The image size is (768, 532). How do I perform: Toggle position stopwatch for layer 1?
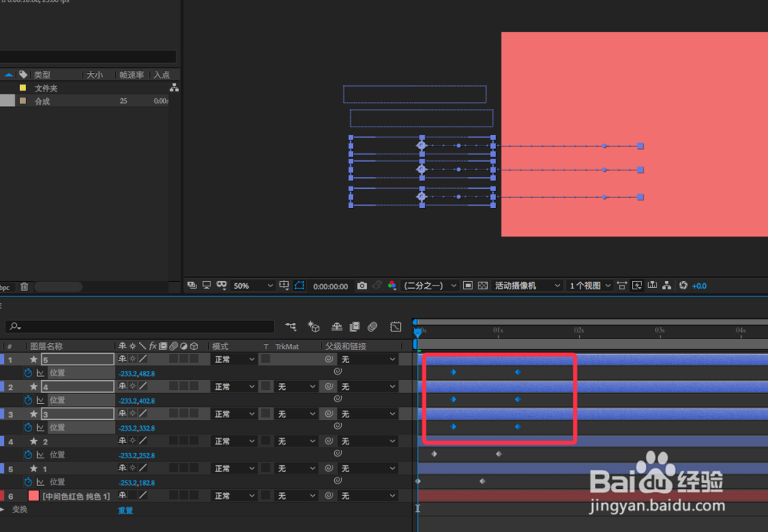[28, 483]
